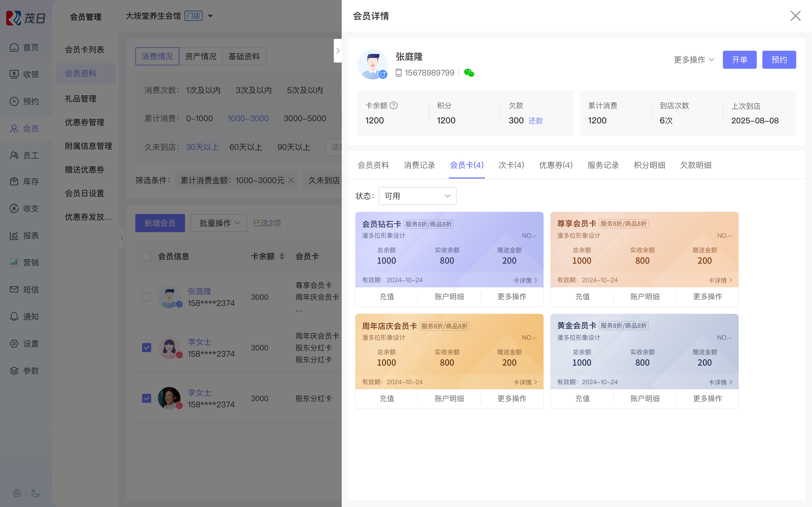Switch to dark mode moon icon
Screen dimensions: 812x507
pyautogui.click(x=36, y=493)
